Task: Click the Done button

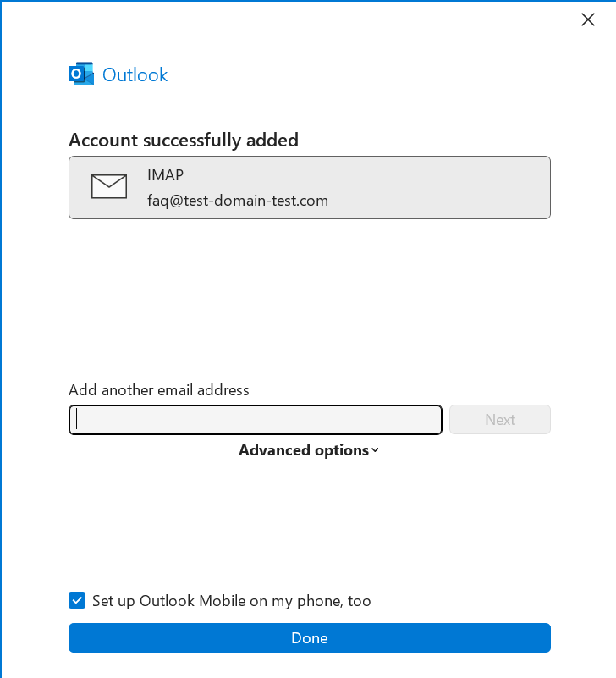Action: pyautogui.click(x=309, y=638)
